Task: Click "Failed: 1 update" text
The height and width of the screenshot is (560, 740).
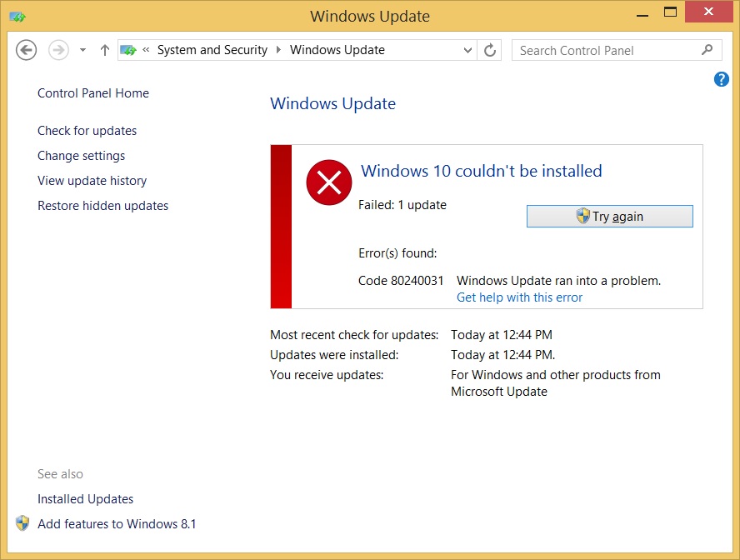Action: (402, 205)
